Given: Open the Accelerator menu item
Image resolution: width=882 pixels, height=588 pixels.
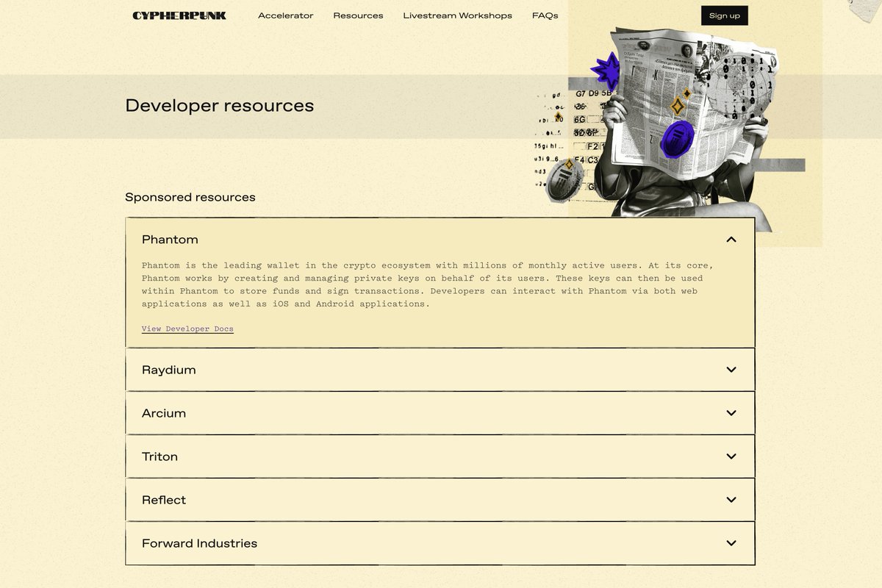Looking at the screenshot, I should [x=285, y=15].
